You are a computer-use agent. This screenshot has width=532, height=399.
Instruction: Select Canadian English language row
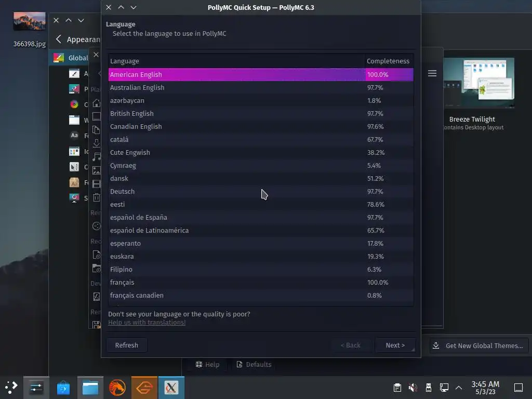261,127
